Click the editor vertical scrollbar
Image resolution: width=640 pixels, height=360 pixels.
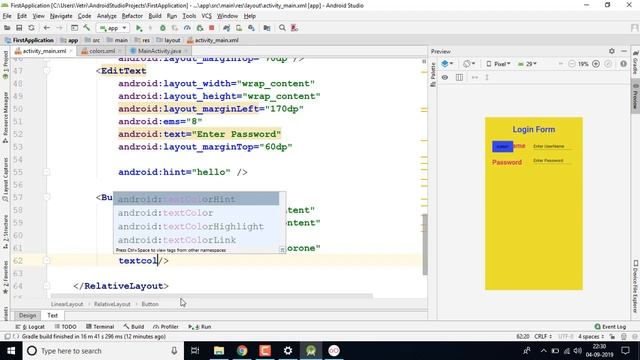tap(425, 244)
